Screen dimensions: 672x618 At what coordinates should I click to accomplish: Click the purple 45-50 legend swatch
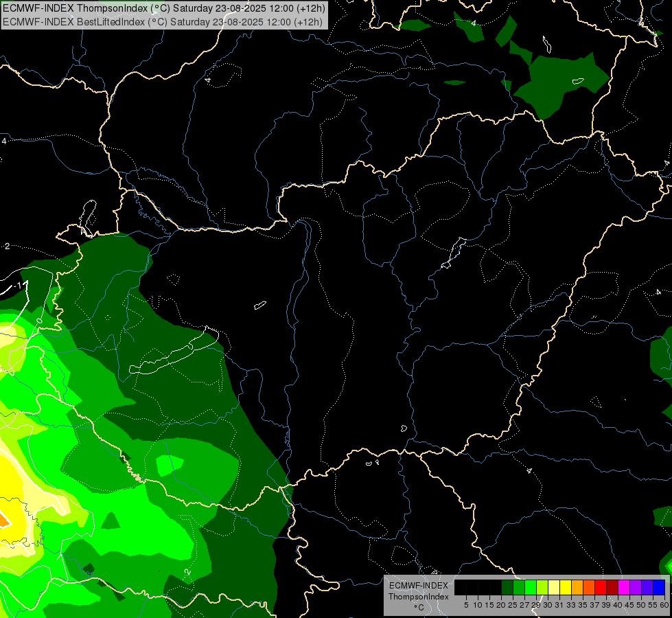(636, 587)
